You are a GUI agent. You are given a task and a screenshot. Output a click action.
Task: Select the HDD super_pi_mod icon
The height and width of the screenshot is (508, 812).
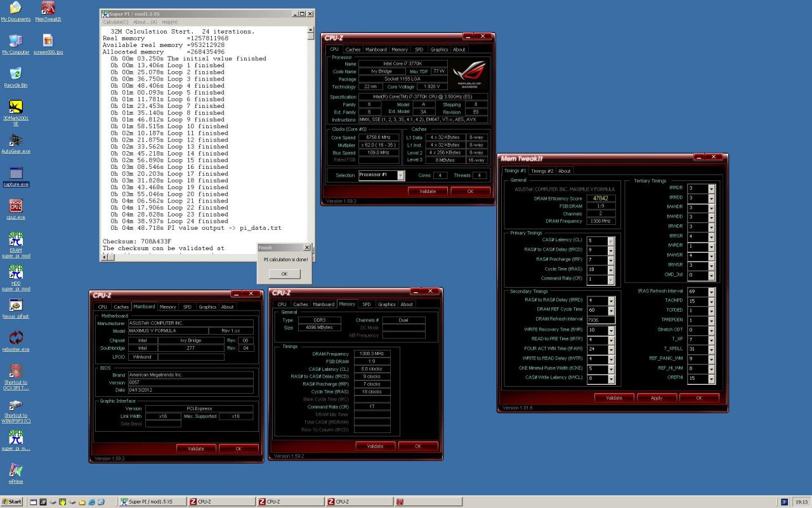[x=15, y=277]
